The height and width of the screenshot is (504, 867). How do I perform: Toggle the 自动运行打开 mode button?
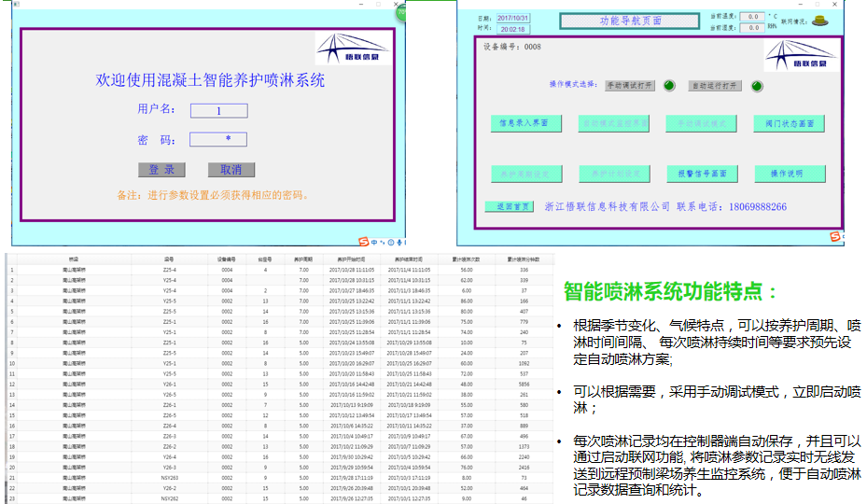tap(715, 86)
